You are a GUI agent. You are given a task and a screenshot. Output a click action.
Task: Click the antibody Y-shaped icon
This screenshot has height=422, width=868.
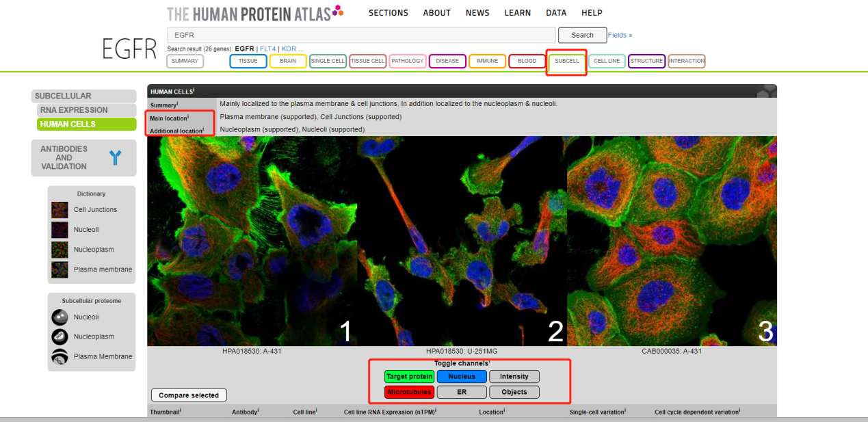pos(115,157)
